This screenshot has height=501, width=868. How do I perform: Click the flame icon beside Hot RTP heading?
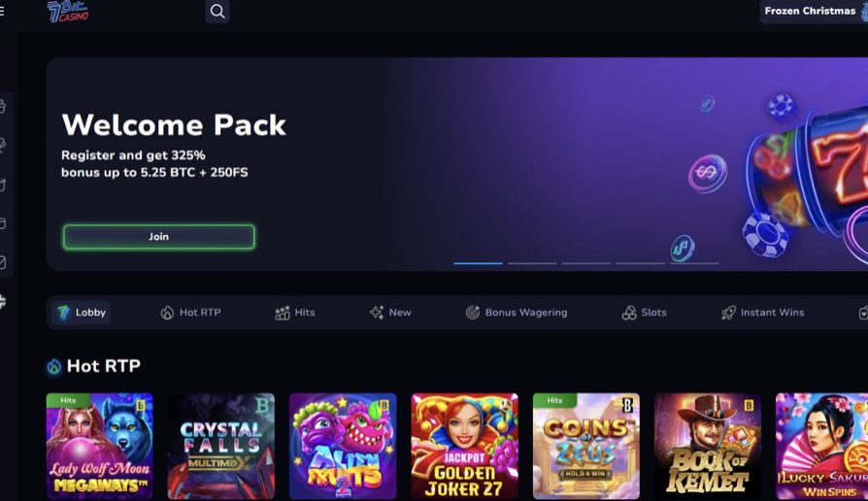click(x=53, y=366)
